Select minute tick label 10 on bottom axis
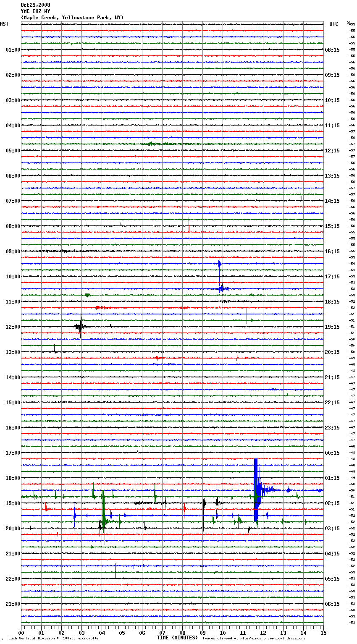The image size is (357, 644). tap(223, 633)
